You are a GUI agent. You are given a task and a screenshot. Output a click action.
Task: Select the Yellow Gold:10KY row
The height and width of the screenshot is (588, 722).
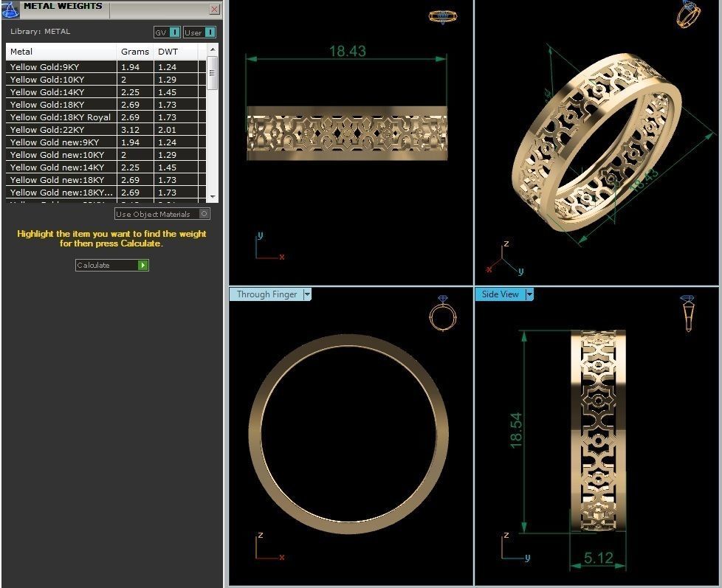[x=106, y=79]
